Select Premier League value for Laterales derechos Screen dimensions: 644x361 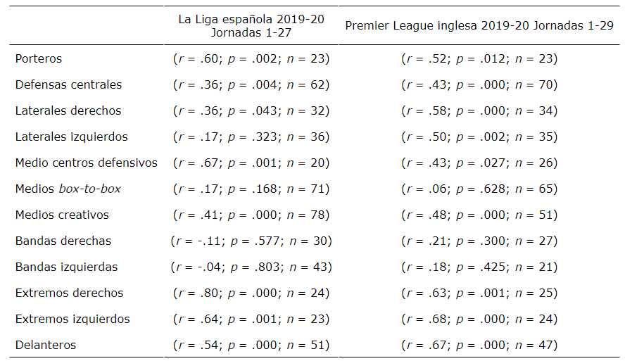pos(479,111)
